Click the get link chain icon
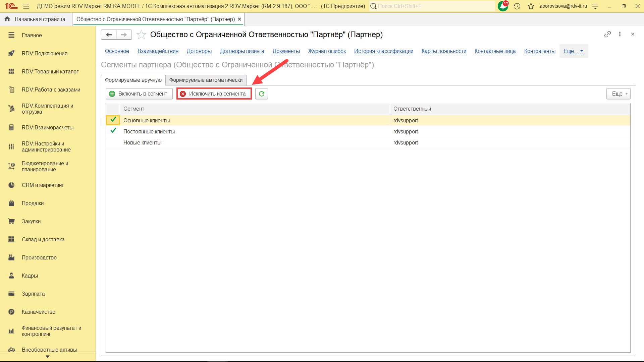The height and width of the screenshot is (362, 644). [607, 34]
